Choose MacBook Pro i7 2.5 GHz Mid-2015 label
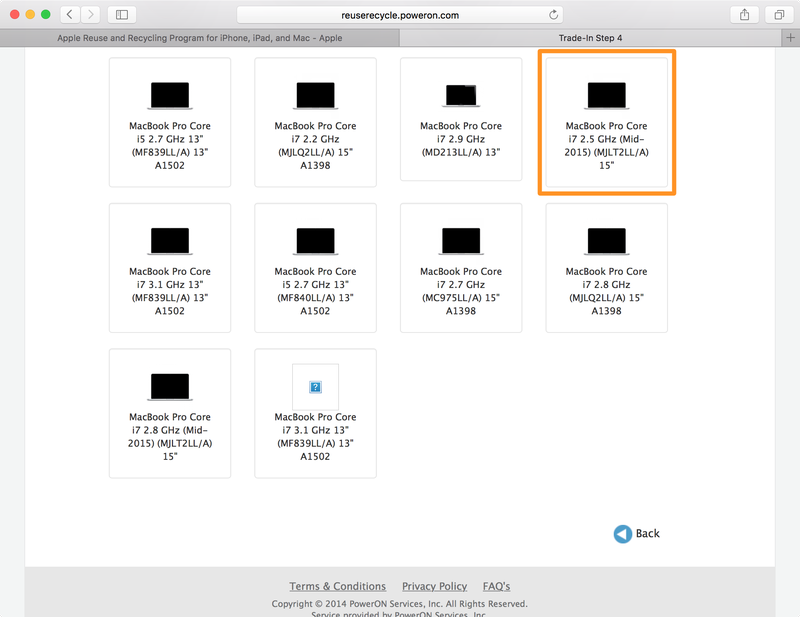800x617 pixels. coord(607,145)
